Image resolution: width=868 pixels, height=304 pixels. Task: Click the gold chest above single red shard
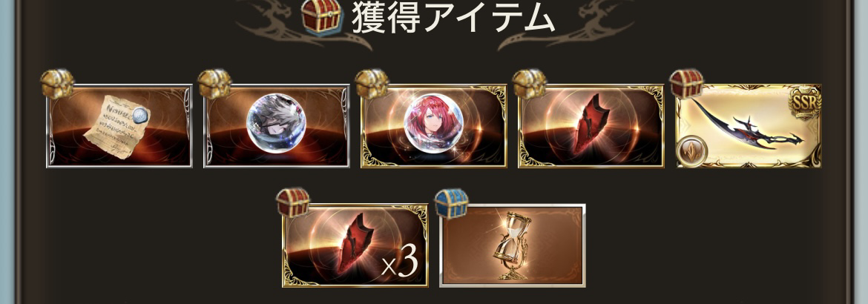click(x=529, y=84)
